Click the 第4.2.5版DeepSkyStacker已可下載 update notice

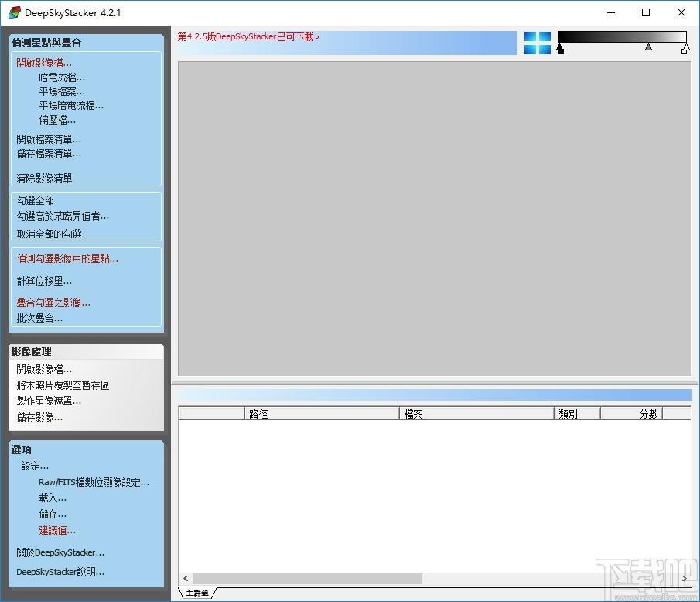[x=248, y=36]
